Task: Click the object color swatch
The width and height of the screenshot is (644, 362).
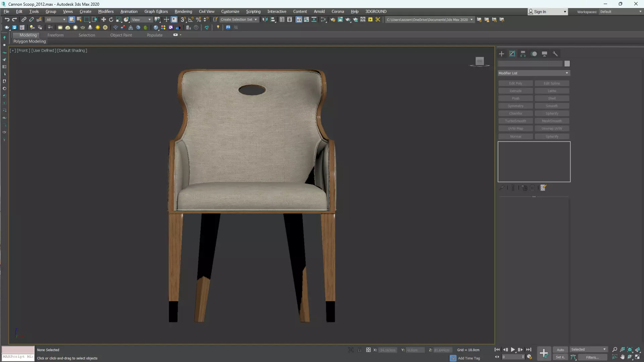Action: pos(567,64)
